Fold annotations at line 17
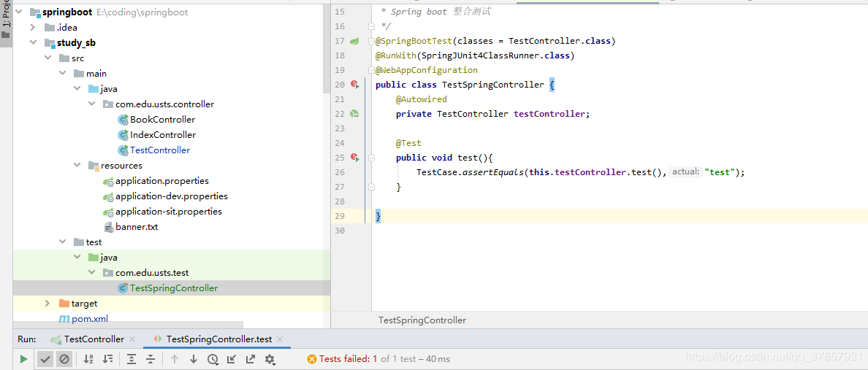 point(371,41)
